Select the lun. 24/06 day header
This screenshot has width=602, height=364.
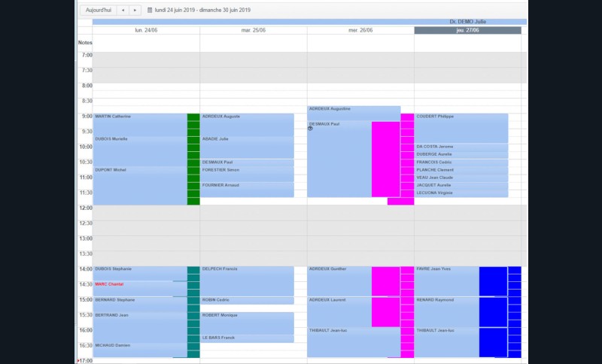146,31
